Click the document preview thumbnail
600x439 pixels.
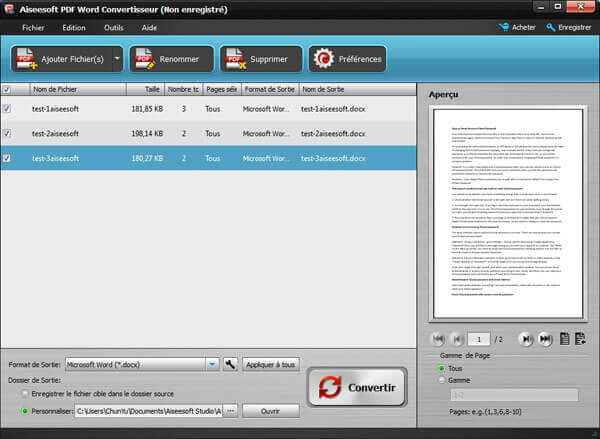click(x=508, y=213)
